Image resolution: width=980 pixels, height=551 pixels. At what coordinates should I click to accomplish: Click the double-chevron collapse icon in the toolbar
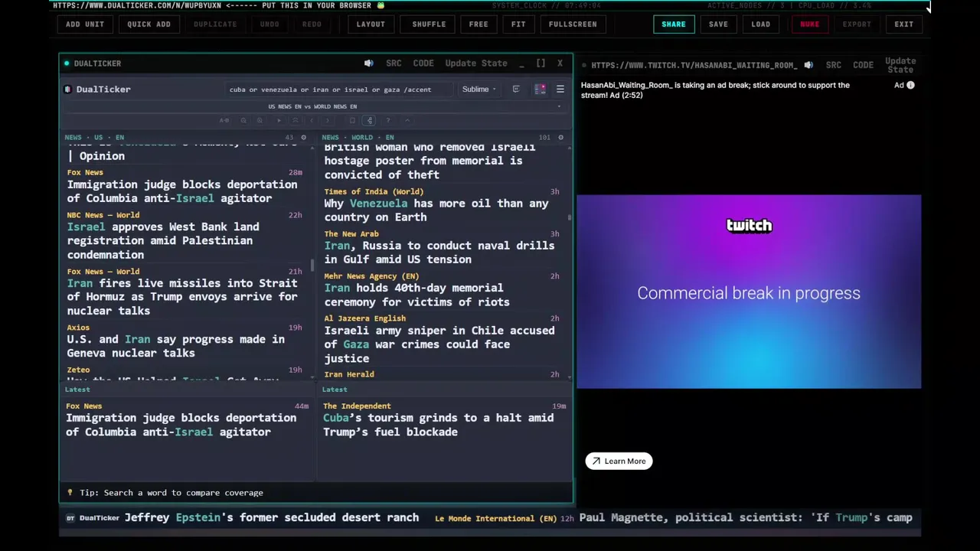[x=295, y=120]
